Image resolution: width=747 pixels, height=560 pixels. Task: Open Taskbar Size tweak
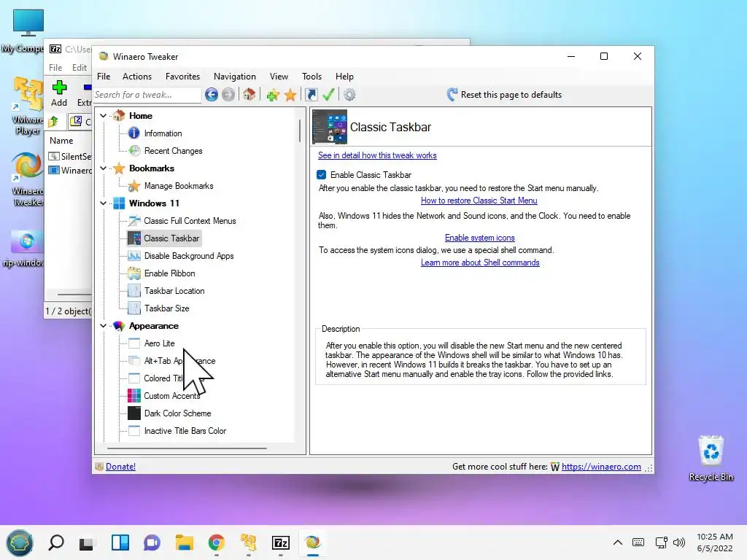point(167,308)
